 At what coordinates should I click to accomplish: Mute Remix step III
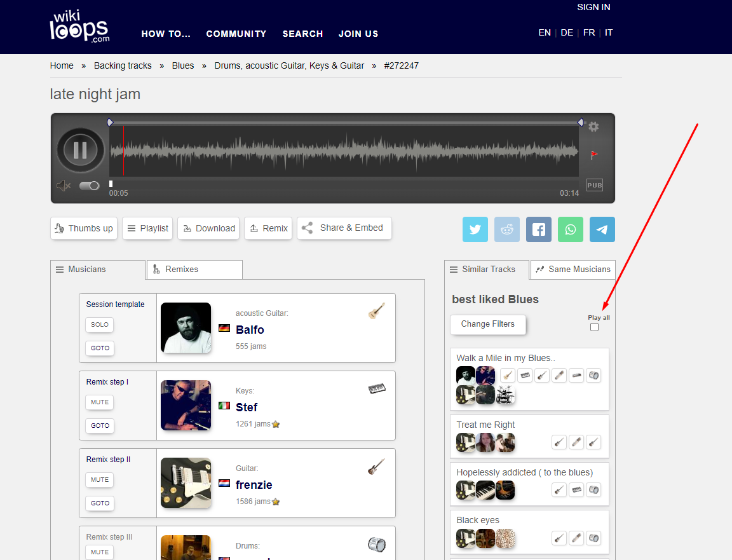(99, 552)
